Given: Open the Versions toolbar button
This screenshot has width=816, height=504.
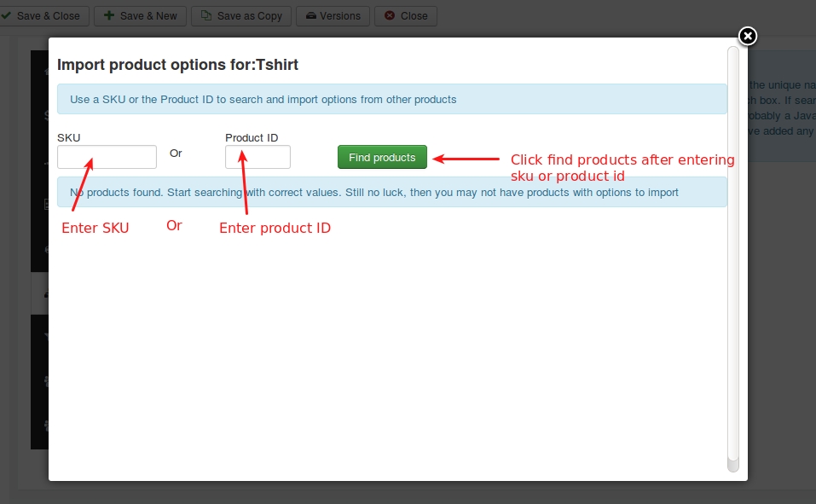Looking at the screenshot, I should (x=333, y=16).
